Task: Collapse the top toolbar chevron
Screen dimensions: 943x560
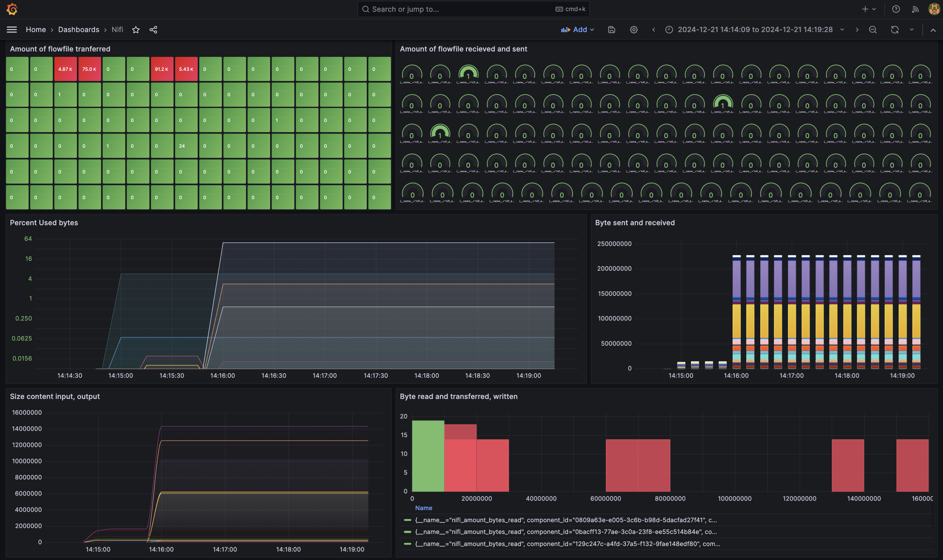Action: click(933, 30)
